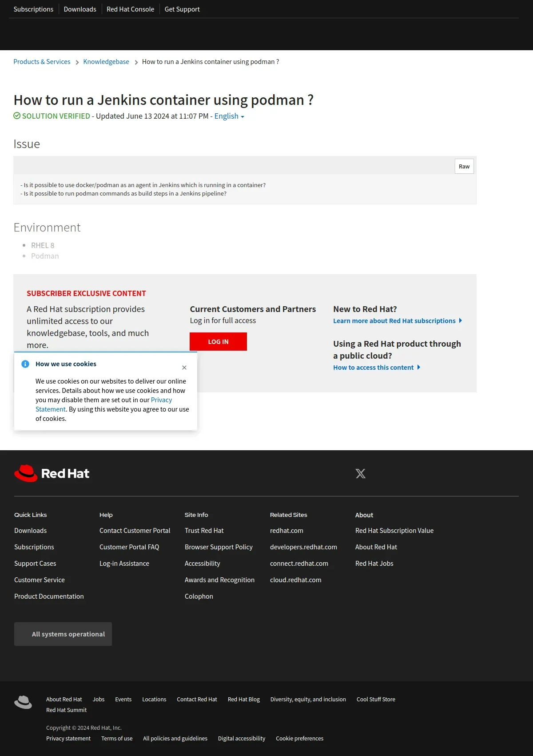The height and width of the screenshot is (756, 533).
Task: Visit cloud.redhat.com related site
Action: tap(296, 580)
